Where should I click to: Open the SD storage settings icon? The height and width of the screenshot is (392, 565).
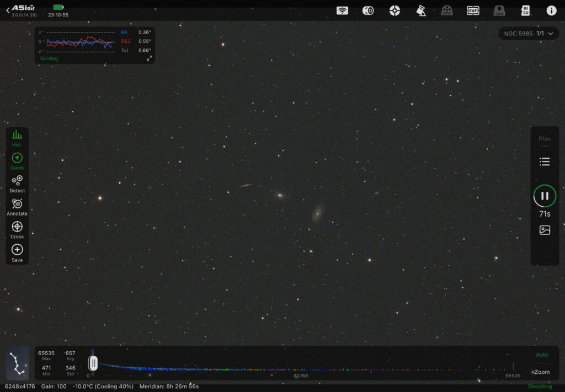coord(525,10)
